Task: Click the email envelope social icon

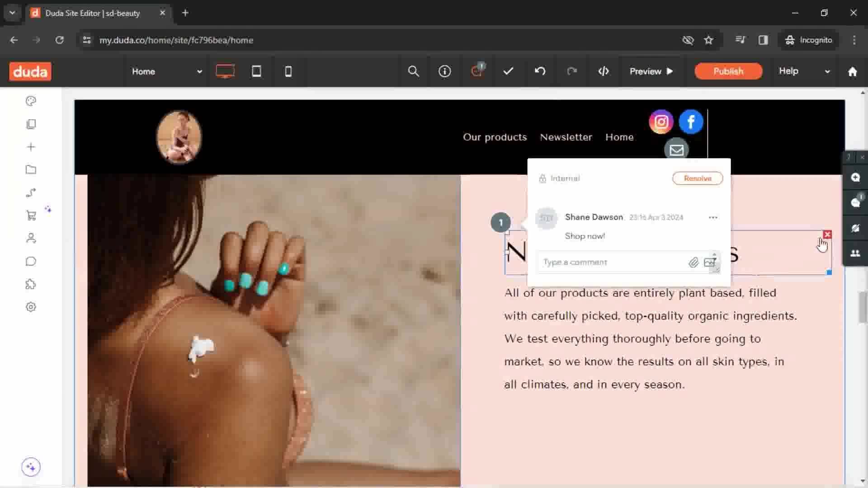Action: (676, 149)
